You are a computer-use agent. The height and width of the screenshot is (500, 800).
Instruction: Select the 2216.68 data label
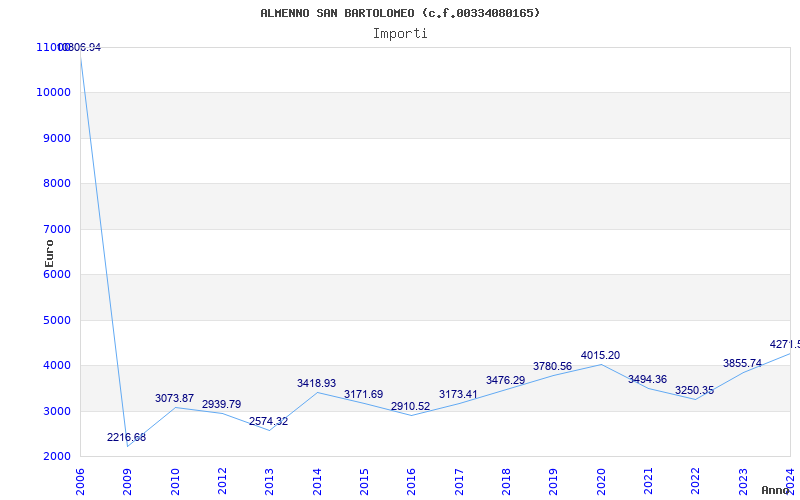pos(127,437)
